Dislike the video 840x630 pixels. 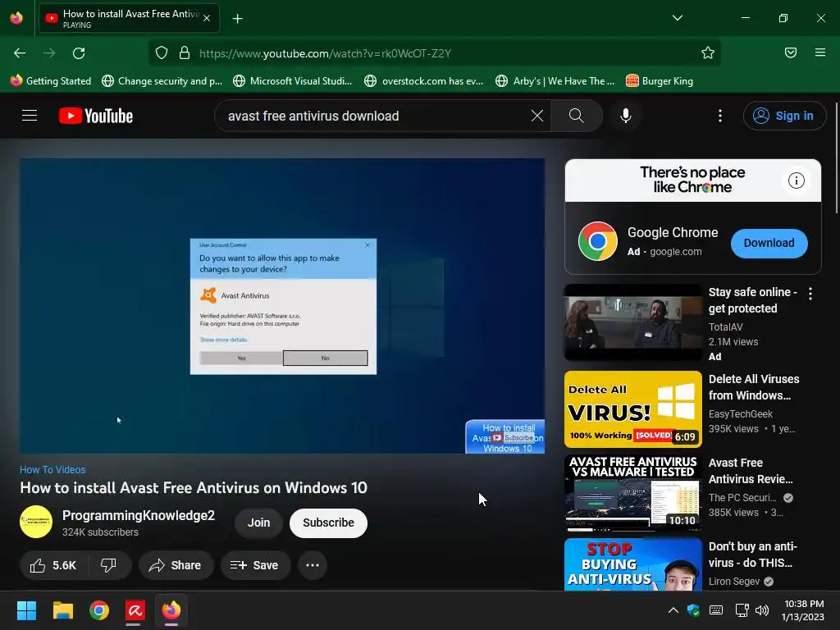[x=109, y=565]
